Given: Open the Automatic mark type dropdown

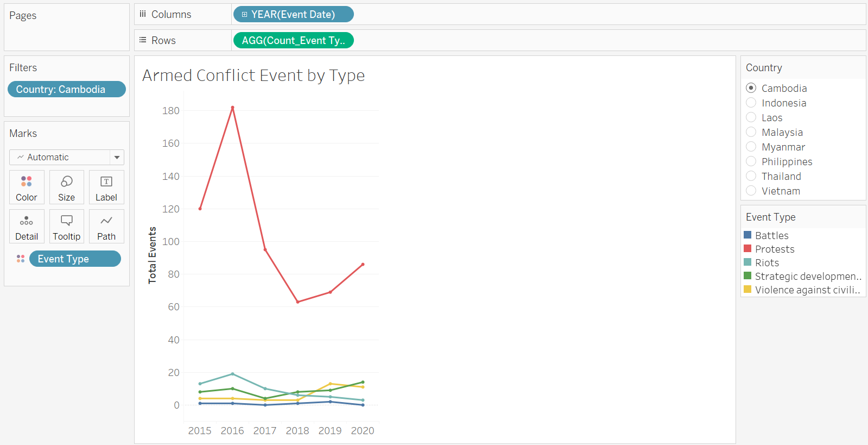Looking at the screenshot, I should tap(117, 158).
